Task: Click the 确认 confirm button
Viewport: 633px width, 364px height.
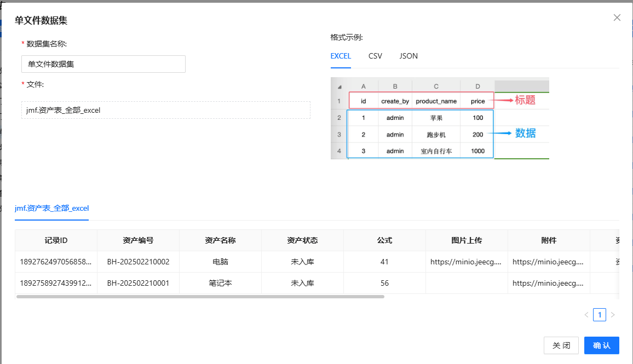Action: tap(601, 345)
